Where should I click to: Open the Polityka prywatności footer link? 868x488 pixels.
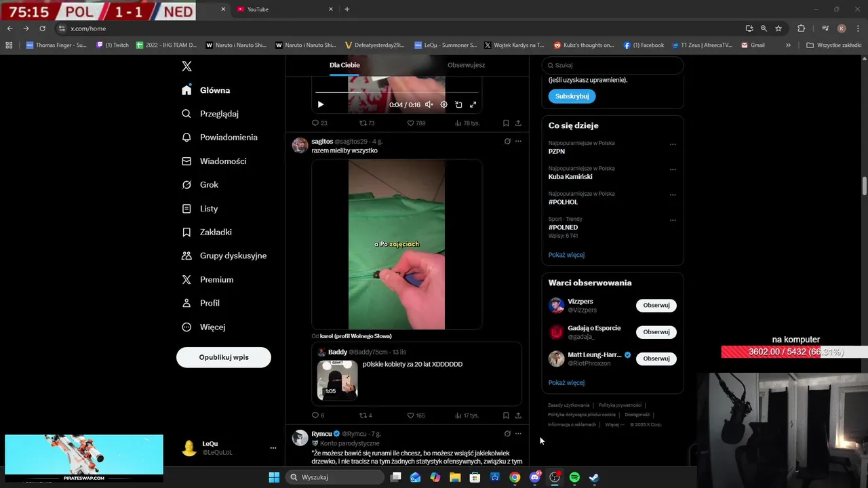[620, 405]
